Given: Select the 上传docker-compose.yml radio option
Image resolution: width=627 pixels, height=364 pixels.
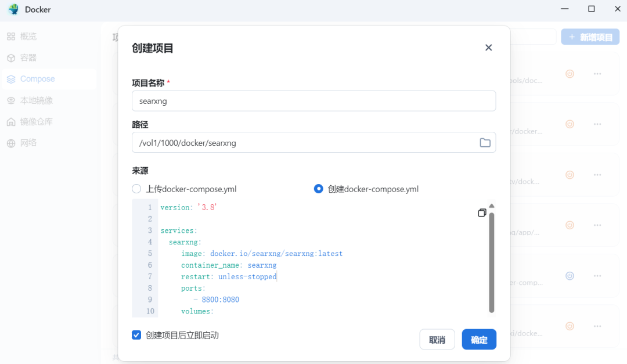Looking at the screenshot, I should [x=136, y=188].
